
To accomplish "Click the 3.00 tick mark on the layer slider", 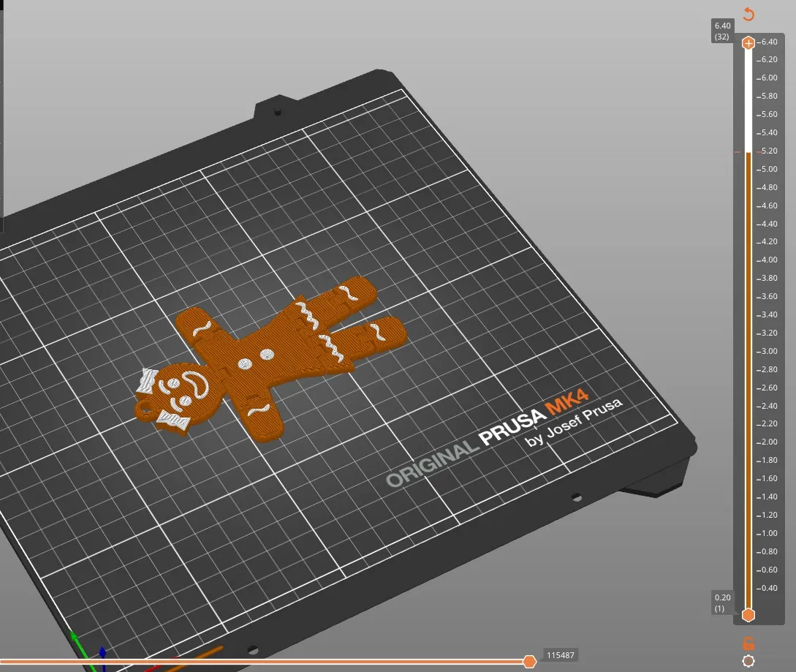I will (x=765, y=351).
